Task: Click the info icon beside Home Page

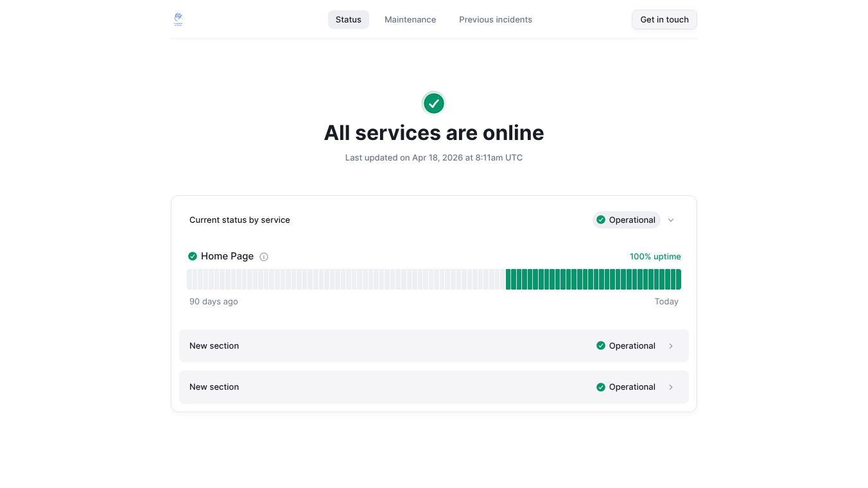Action: tap(264, 257)
